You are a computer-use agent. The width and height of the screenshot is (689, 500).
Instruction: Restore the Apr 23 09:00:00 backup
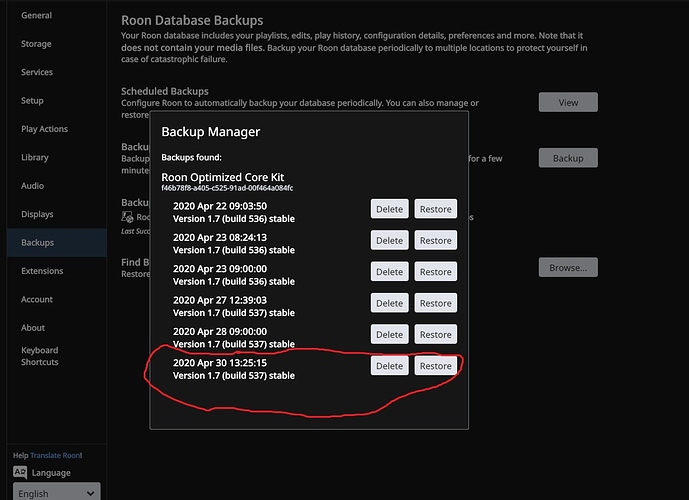click(x=435, y=272)
